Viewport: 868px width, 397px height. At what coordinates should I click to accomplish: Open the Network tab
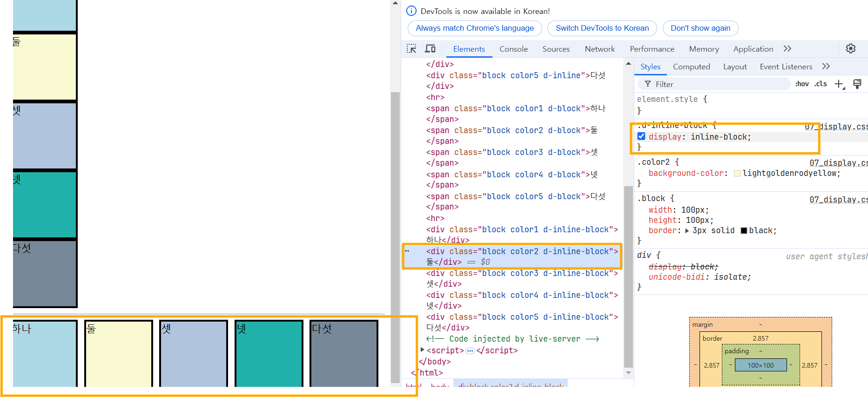click(599, 49)
